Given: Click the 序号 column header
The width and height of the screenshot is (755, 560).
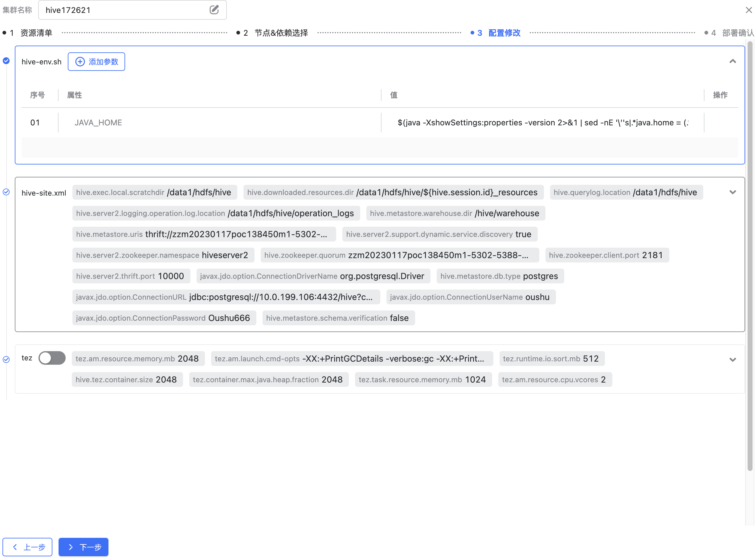Looking at the screenshot, I should point(37,95).
